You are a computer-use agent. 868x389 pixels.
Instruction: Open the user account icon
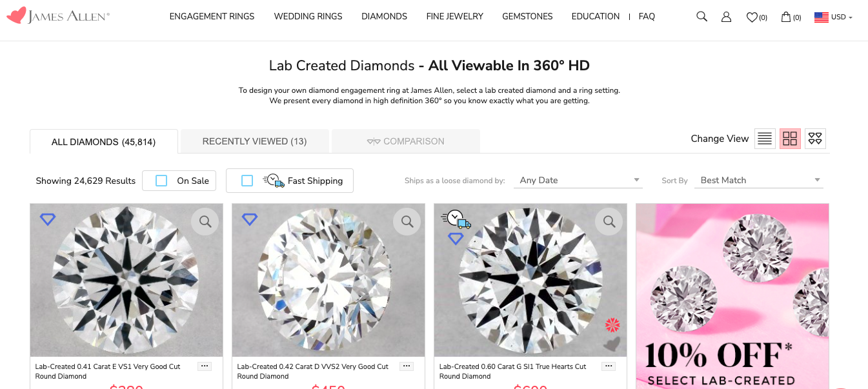[x=726, y=17]
